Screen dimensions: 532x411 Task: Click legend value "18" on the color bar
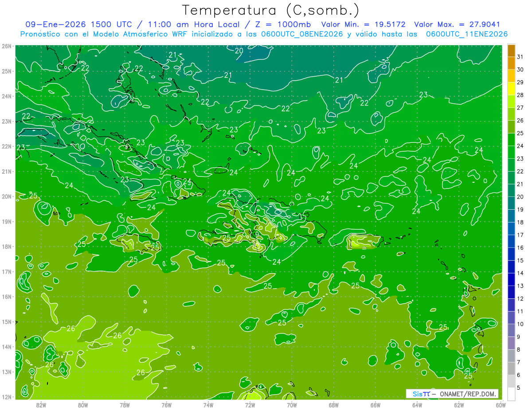(520, 222)
